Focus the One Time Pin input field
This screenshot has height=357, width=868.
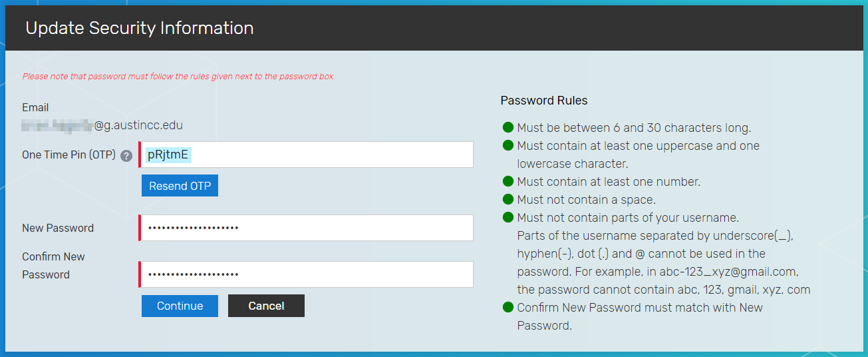point(306,155)
